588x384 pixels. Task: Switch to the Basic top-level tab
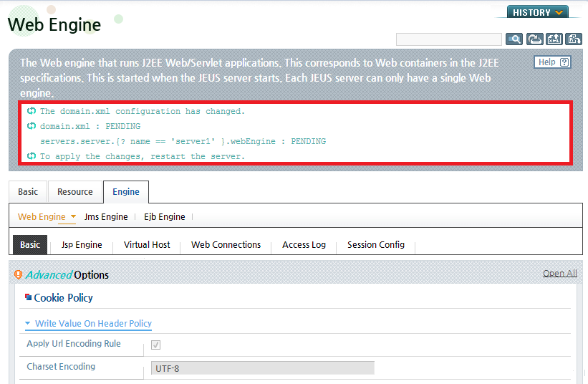(28, 191)
